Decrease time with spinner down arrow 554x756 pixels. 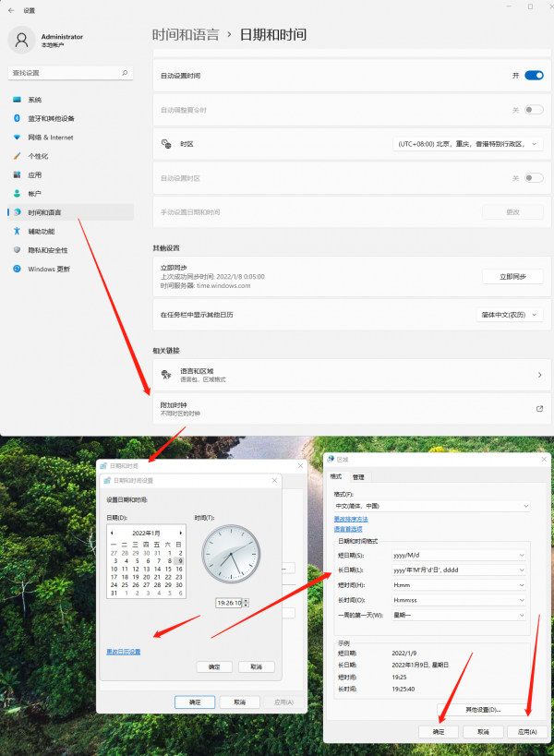point(246,605)
